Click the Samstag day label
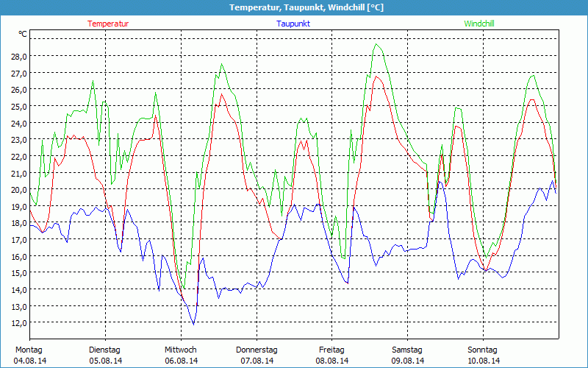 pyautogui.click(x=407, y=350)
